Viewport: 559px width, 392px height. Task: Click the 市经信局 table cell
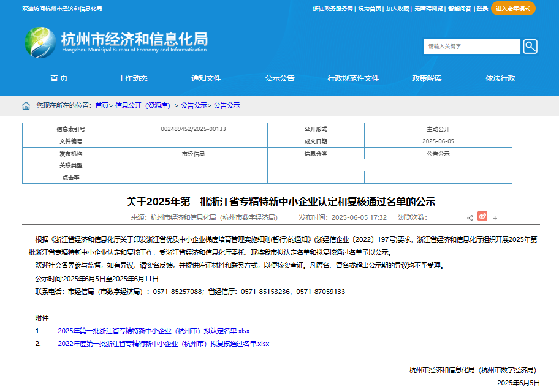click(x=193, y=154)
